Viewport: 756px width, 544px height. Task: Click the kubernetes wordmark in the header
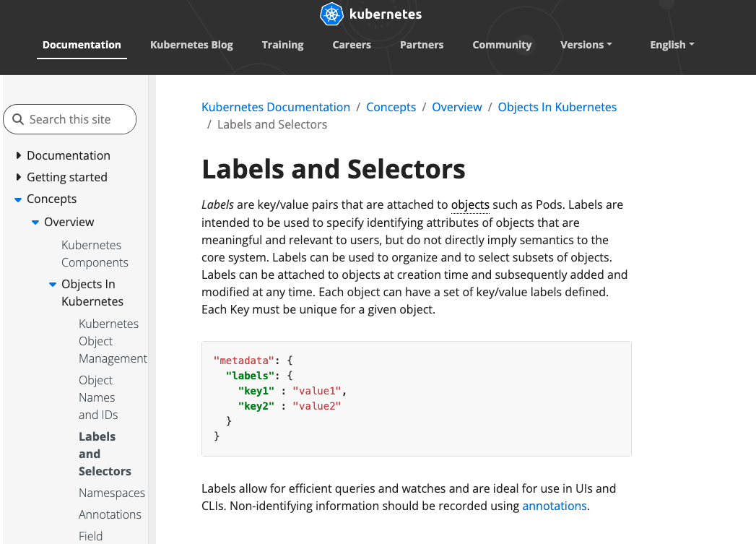click(386, 14)
